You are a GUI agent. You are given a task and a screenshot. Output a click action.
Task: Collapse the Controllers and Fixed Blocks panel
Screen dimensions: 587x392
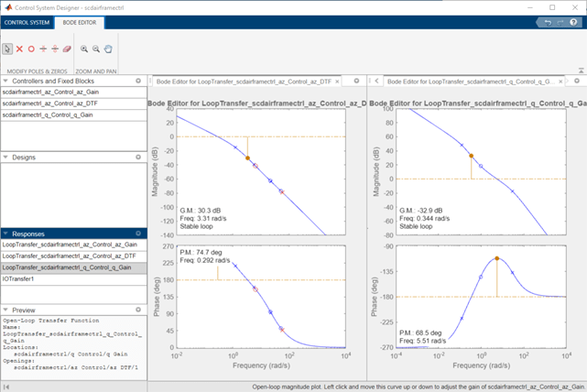point(5,82)
